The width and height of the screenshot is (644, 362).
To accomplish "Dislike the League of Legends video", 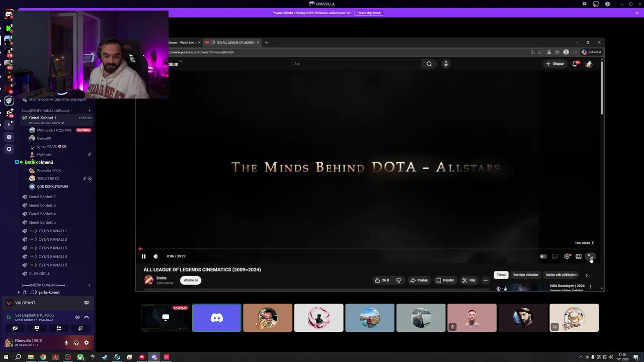I will [x=398, y=280].
